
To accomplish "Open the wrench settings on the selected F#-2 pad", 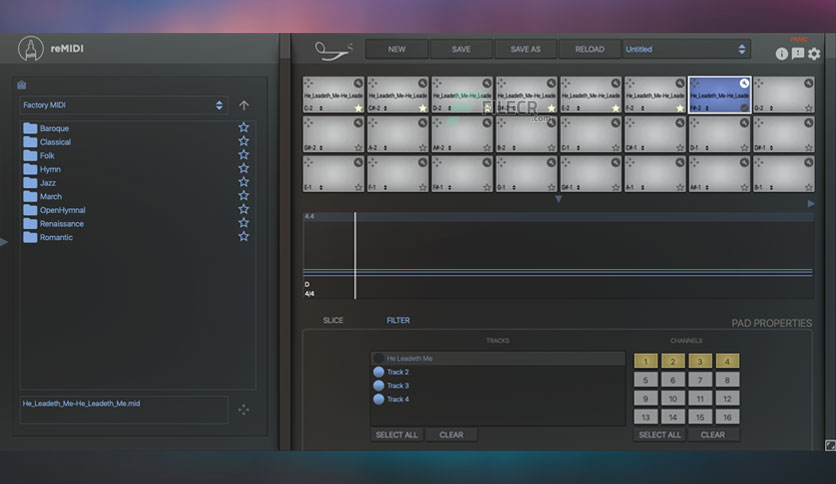I will (744, 83).
